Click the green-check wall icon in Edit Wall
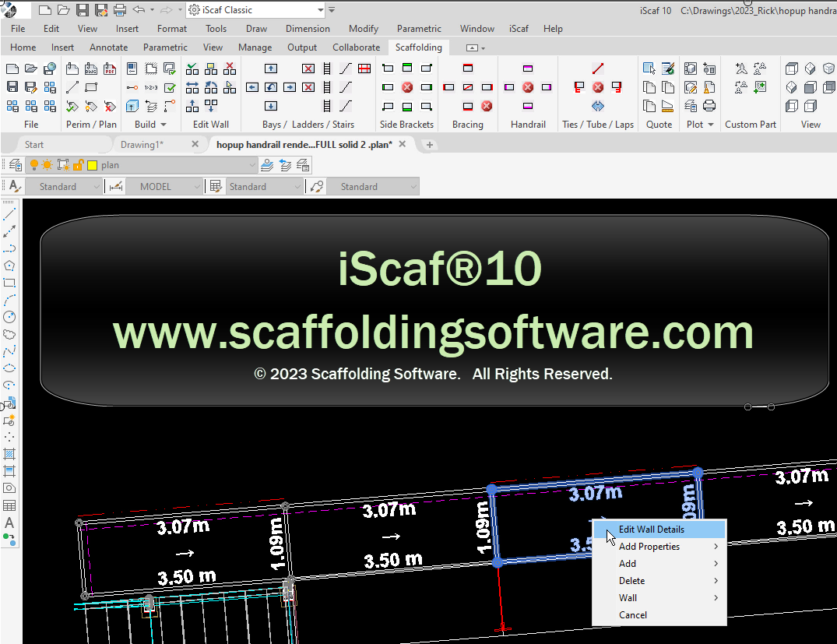Screen dimensions: 837x644 click(x=192, y=69)
